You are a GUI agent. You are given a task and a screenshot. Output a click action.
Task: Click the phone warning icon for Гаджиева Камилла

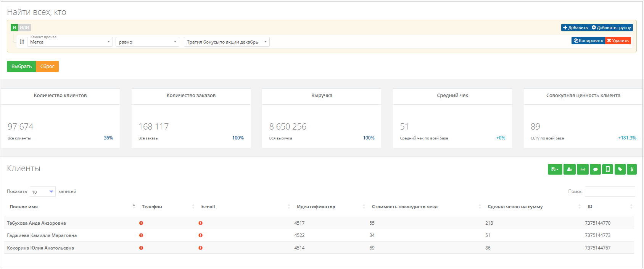click(141, 235)
